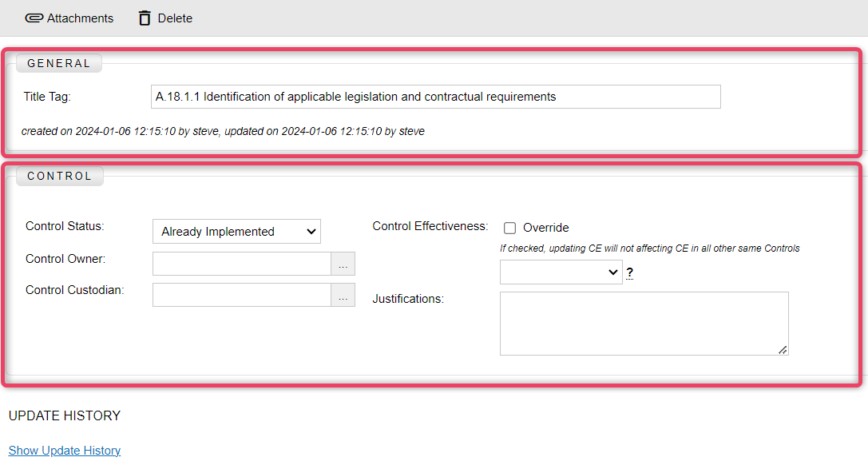Screen dimensions: 868x473
Task: Click the Already Implemented dropdown arrow
Action: point(311,232)
